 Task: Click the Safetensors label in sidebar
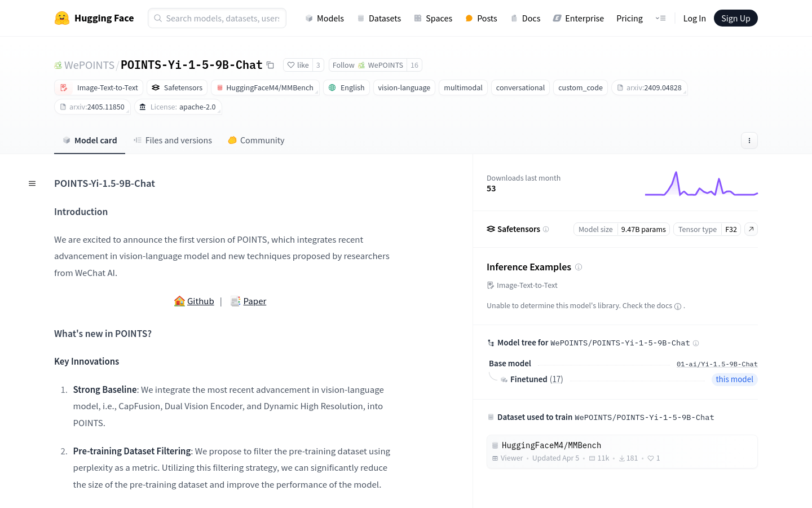coord(513,229)
